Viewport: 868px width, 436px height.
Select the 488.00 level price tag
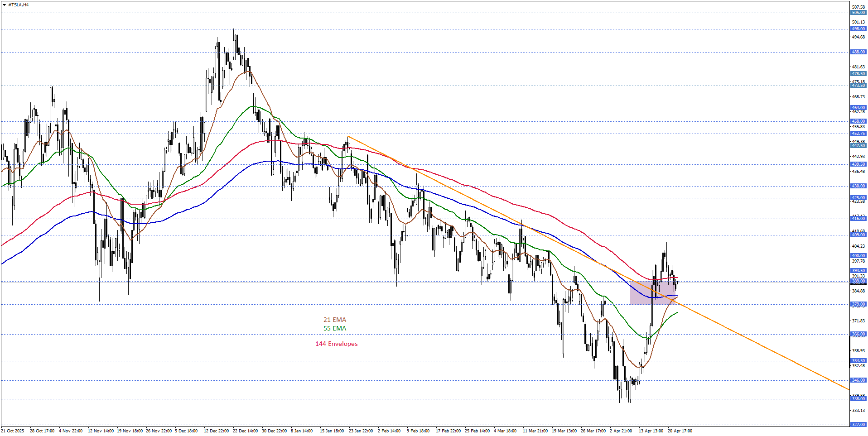858,52
